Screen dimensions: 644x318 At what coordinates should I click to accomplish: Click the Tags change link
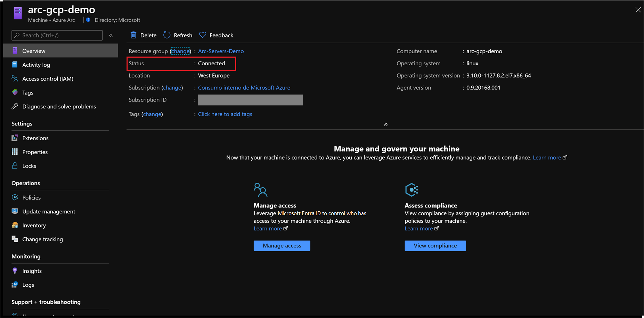click(152, 114)
